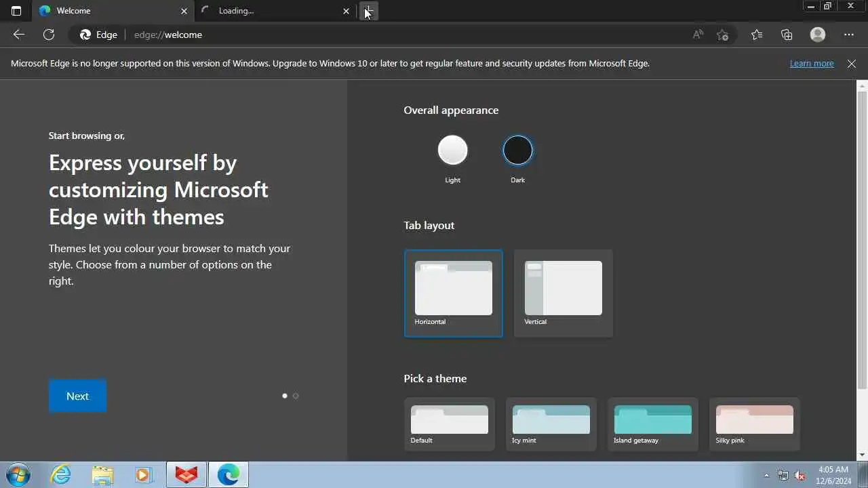Click the Microsoft Edge taskbar icon
Viewport: 868px width, 488px height.
[229, 475]
